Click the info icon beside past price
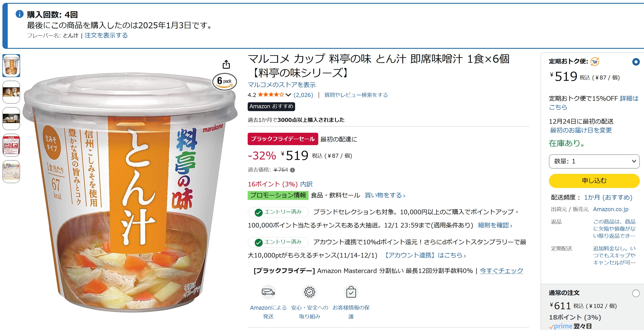The image size is (644, 330). pos(292,170)
